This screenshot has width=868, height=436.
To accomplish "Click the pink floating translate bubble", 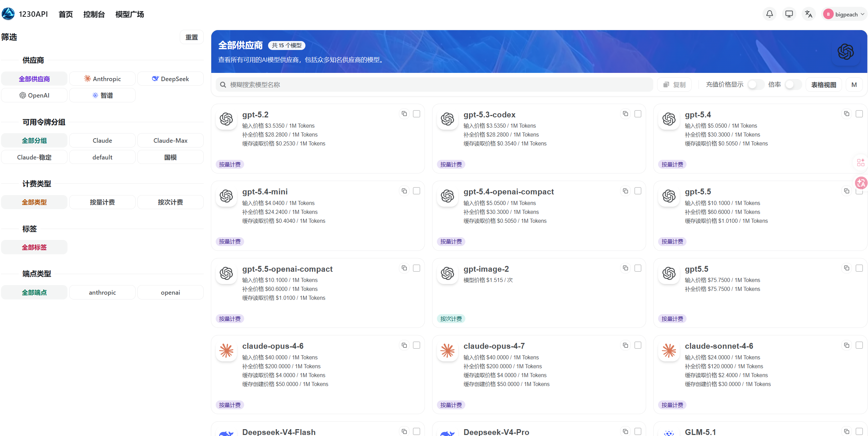I will tap(861, 183).
